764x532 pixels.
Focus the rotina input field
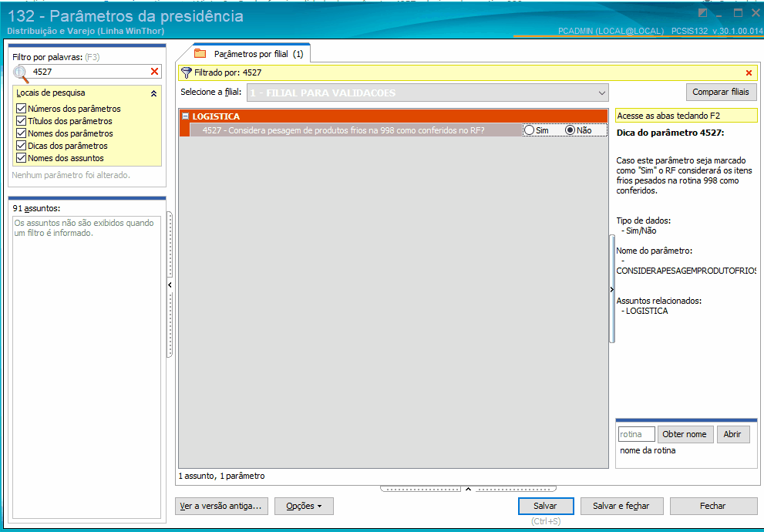(x=636, y=434)
